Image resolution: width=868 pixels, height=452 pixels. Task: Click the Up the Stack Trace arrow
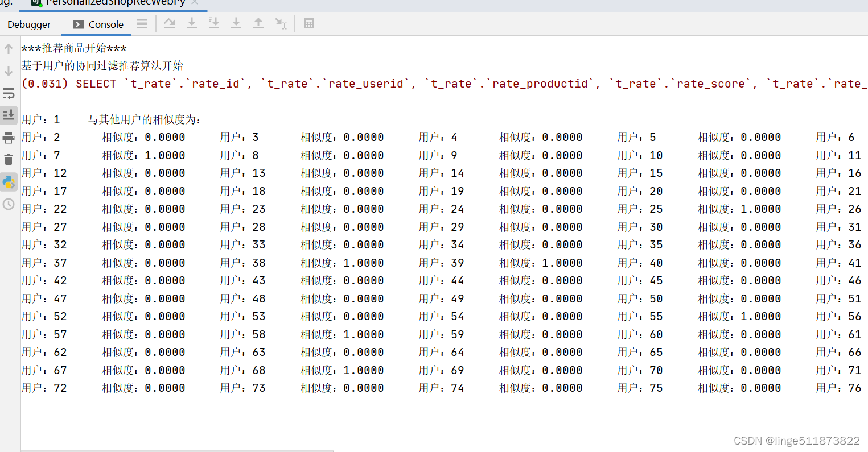(9, 49)
